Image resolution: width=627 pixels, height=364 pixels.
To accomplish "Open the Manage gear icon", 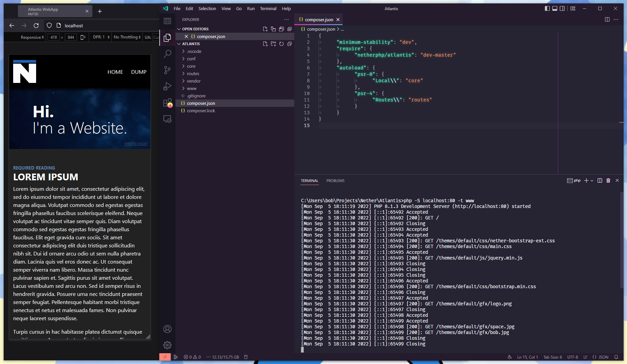I will (x=167, y=345).
